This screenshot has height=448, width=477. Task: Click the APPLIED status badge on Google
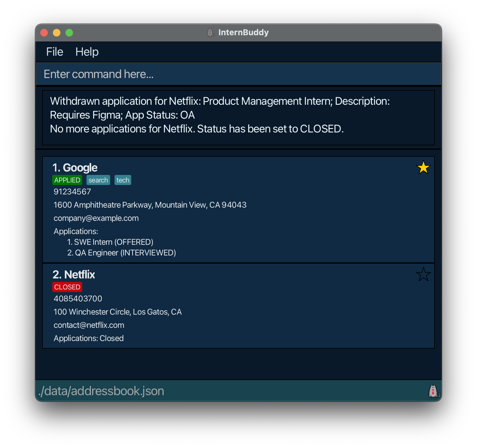pos(67,180)
